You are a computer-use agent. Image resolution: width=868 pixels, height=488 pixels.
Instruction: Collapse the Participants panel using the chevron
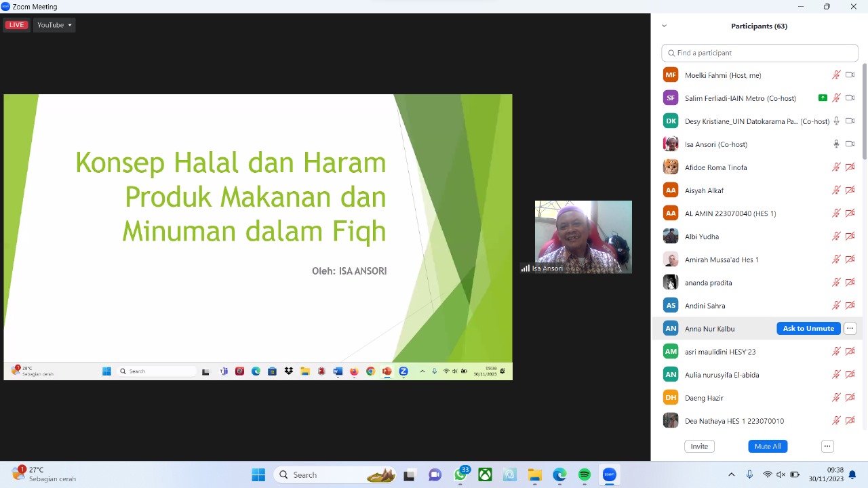[x=664, y=26]
